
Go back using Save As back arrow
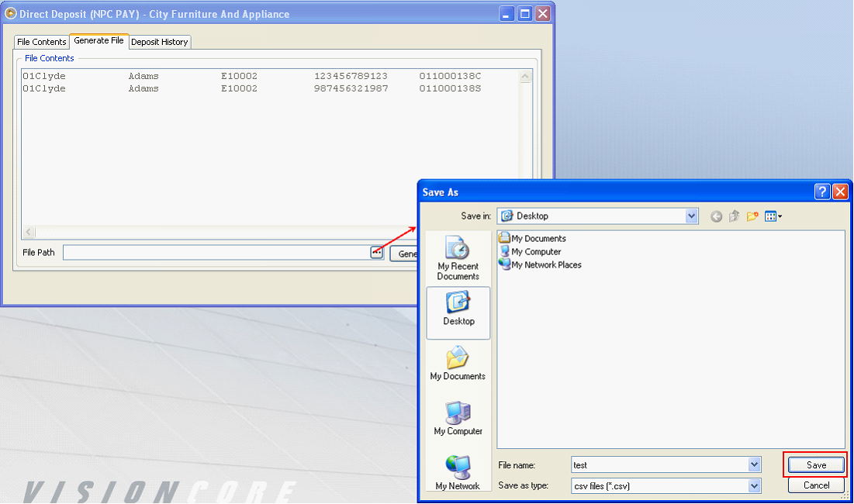point(716,216)
